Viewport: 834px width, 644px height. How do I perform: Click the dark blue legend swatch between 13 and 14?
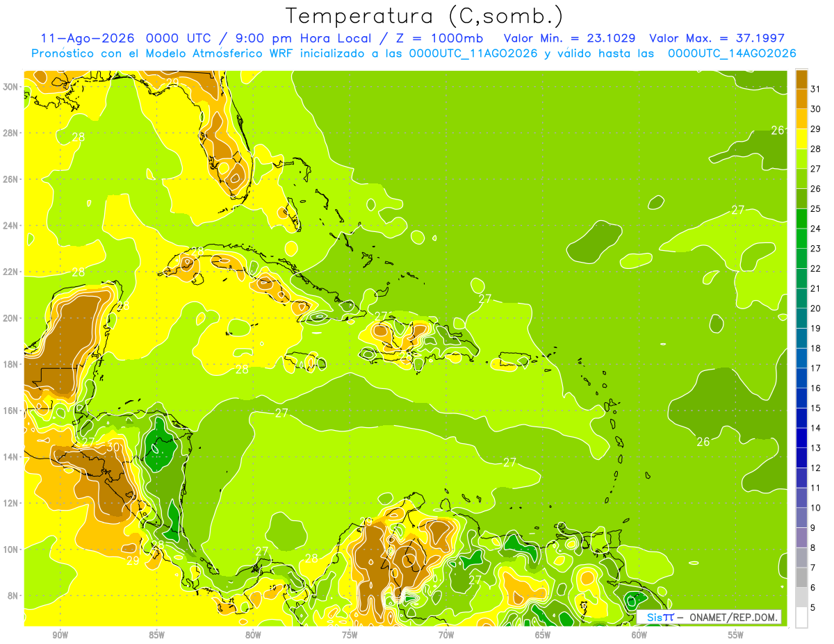point(801,438)
